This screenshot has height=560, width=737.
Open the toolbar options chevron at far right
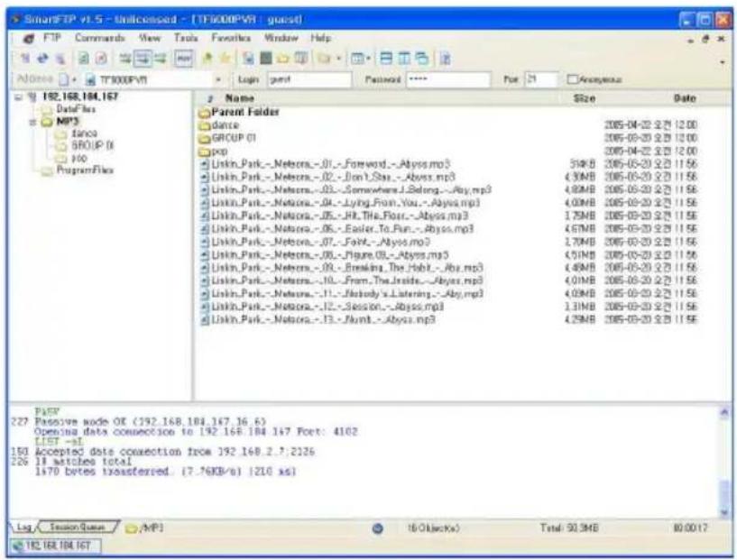coord(722,61)
